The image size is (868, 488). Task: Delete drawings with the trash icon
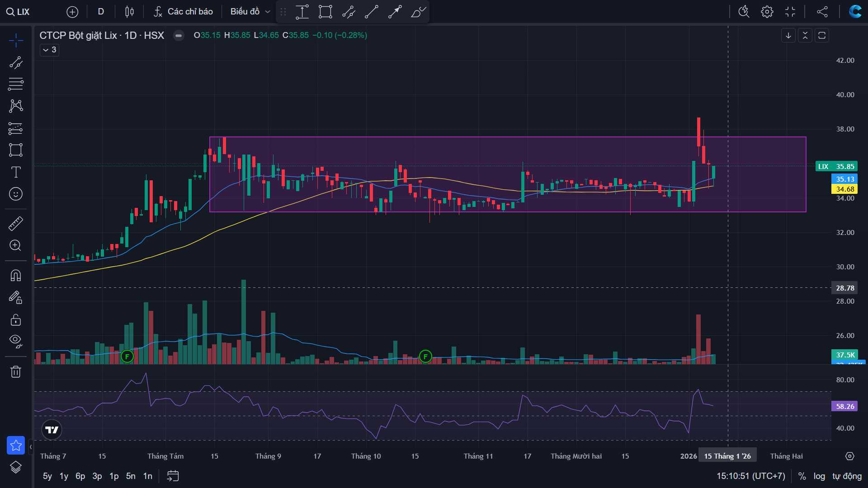[16, 372]
